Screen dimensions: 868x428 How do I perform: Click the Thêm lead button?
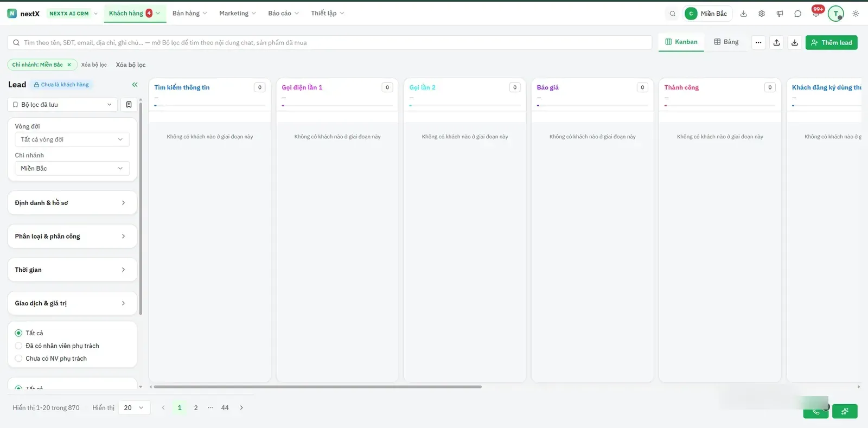pos(832,42)
